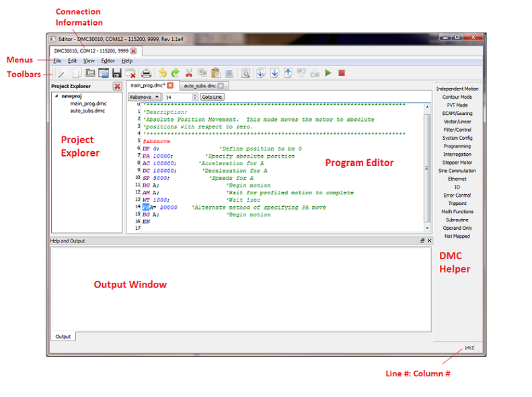Image resolution: width=532 pixels, height=397 pixels.
Task: Click the editor vertical scrollbar thumb
Action: 427,168
